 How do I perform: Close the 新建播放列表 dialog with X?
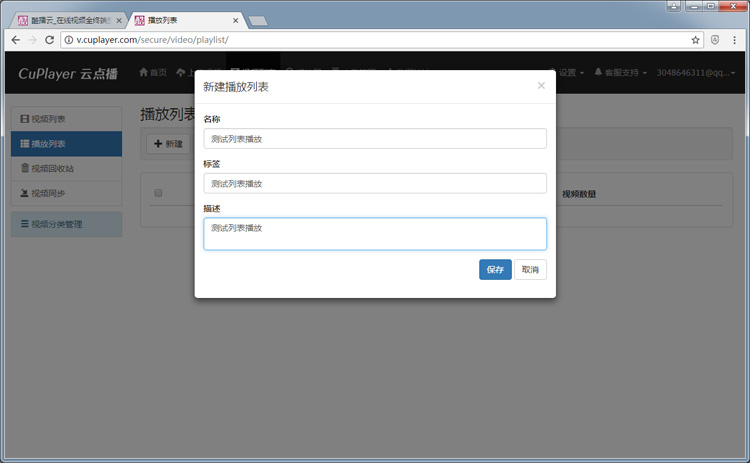pos(541,86)
